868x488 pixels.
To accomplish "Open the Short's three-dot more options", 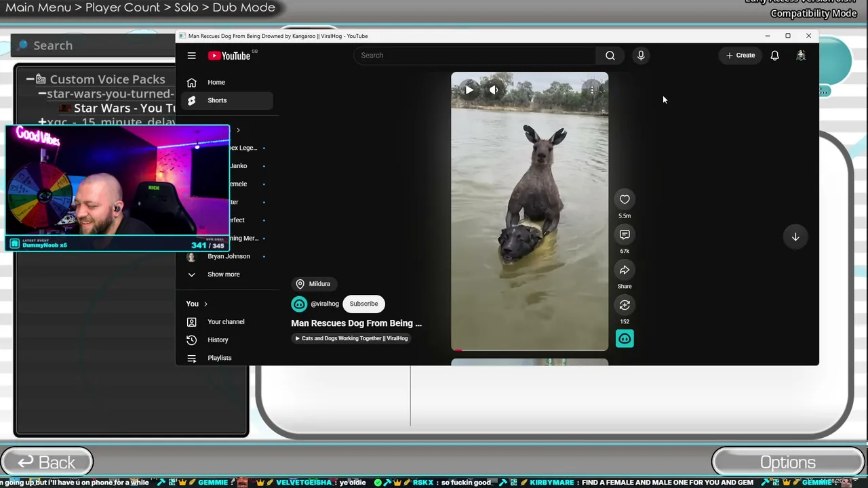I will click(x=592, y=89).
